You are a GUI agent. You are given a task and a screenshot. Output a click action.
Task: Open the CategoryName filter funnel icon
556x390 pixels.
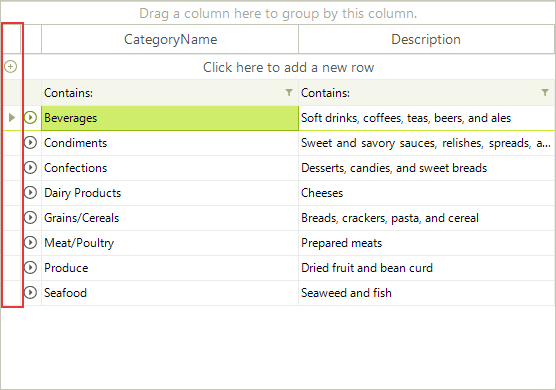click(289, 93)
